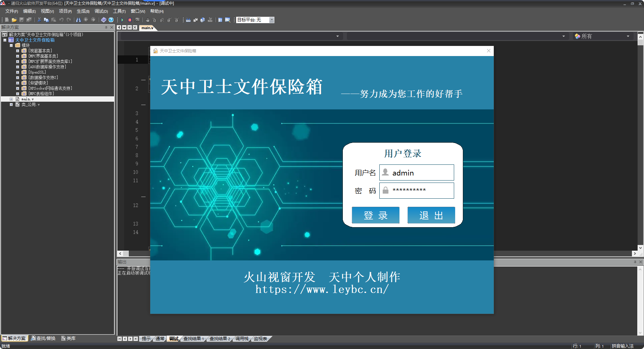Click the binoculars Find icon
This screenshot has height=349, width=644.
click(x=78, y=20)
